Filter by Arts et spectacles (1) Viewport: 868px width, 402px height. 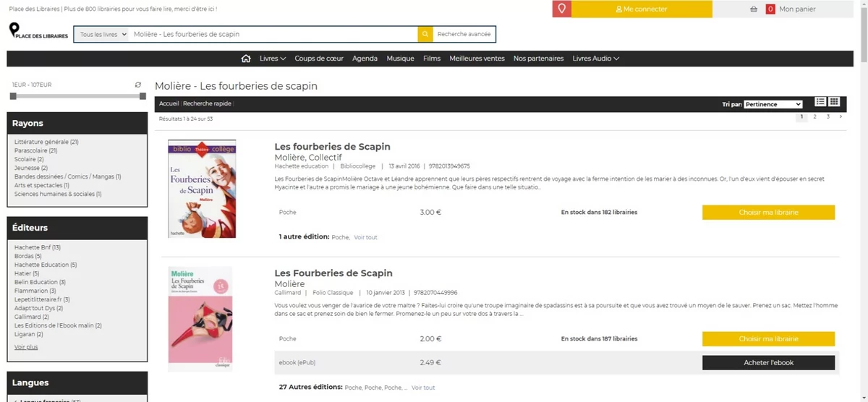(x=42, y=185)
